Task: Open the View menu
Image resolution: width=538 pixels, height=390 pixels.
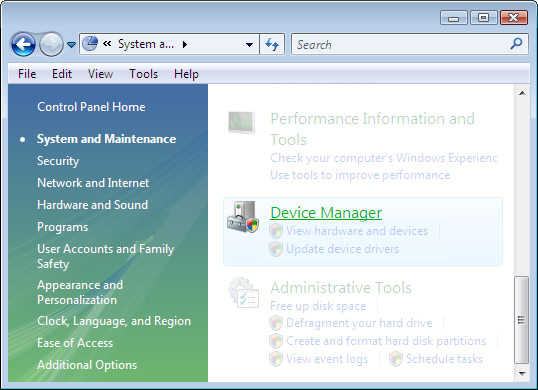Action: point(100,74)
